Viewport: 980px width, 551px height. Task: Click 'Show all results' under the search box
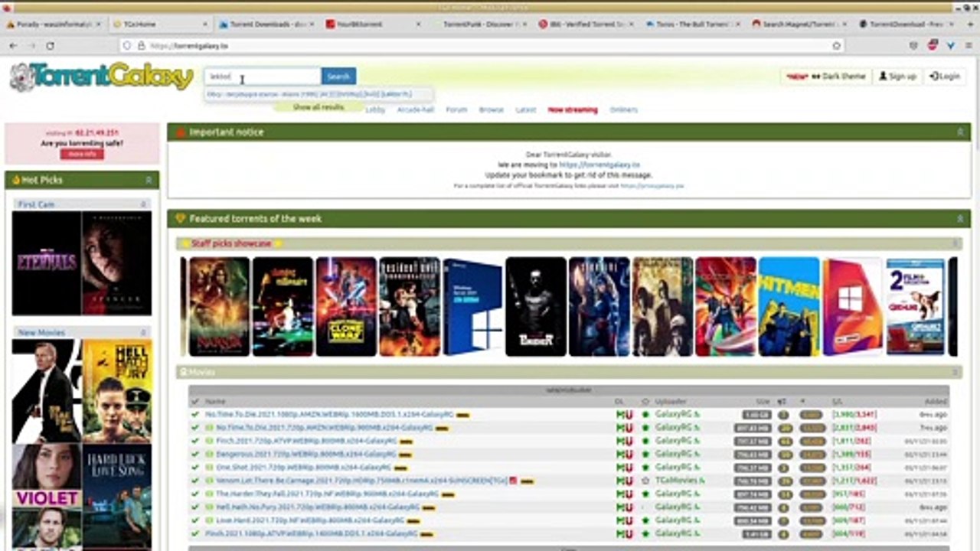tap(318, 107)
